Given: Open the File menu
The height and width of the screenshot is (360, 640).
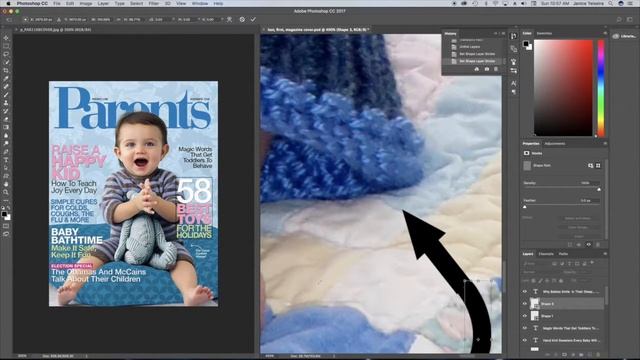Looking at the screenshot, I should click(x=57, y=3).
